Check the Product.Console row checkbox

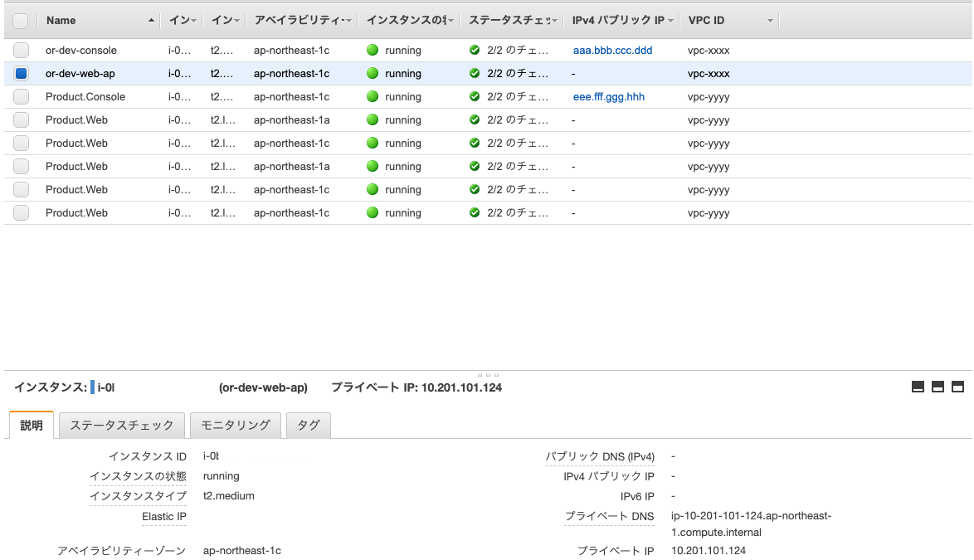21,96
